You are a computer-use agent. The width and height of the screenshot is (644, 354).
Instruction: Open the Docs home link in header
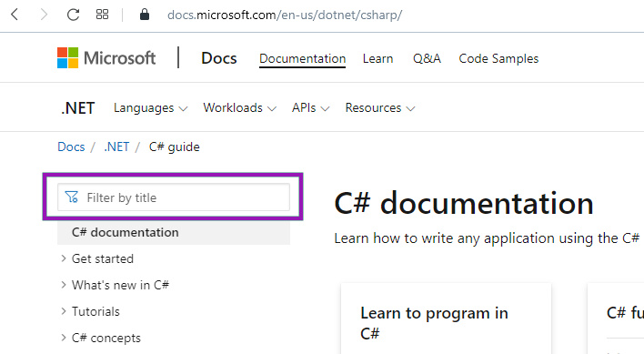(x=219, y=58)
